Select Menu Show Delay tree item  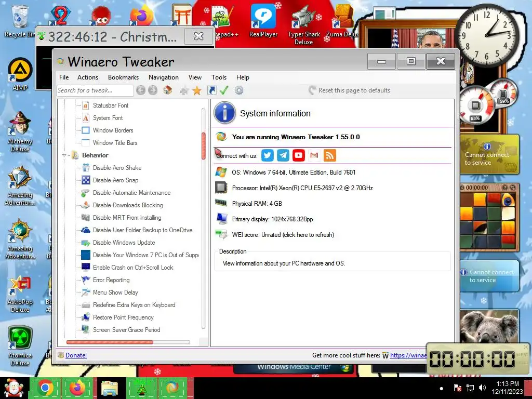[115, 292]
